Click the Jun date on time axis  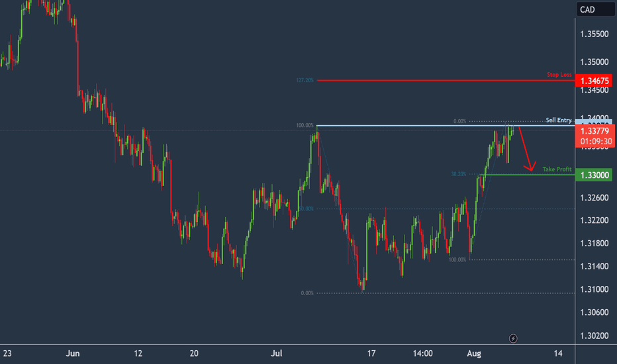(73, 353)
